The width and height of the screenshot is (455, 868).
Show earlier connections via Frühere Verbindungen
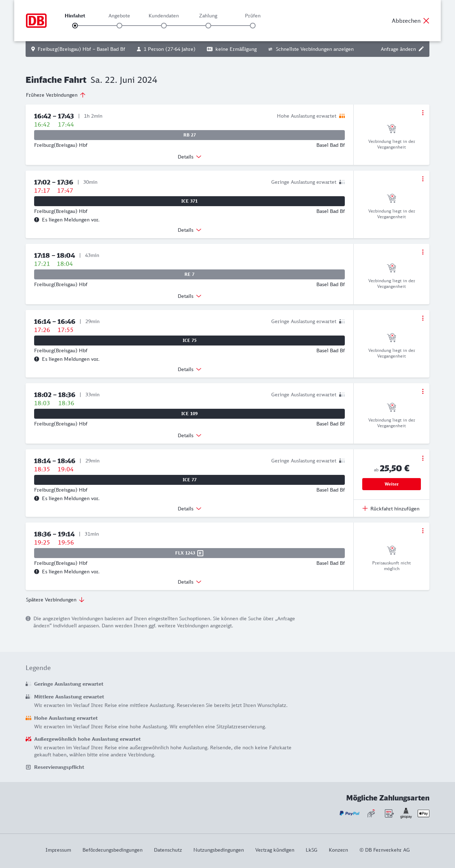coord(55,95)
